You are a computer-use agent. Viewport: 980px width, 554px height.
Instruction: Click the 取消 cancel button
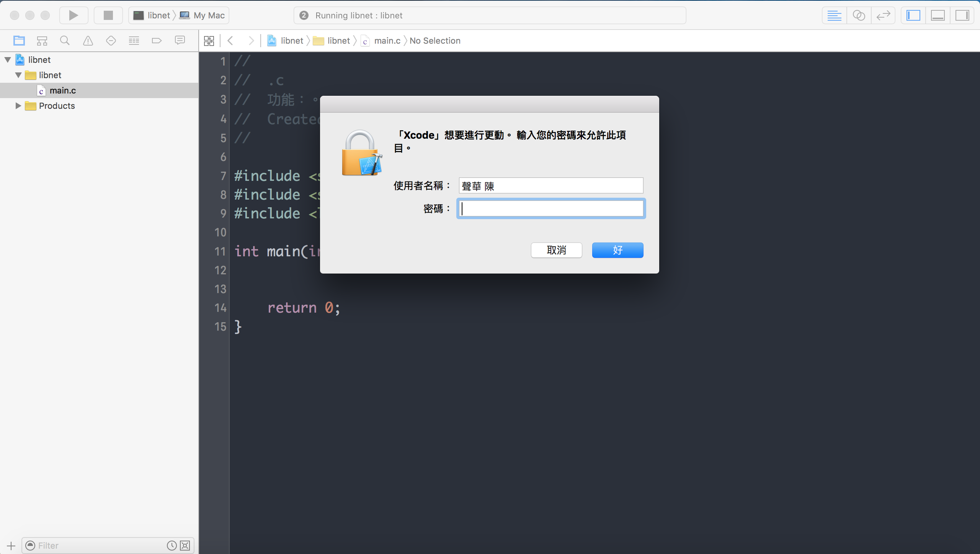pos(556,250)
